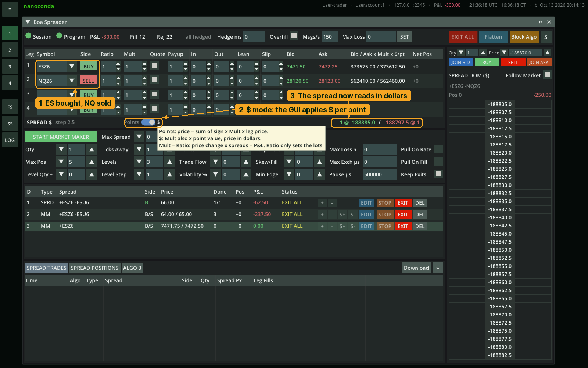588x368 pixels.
Task: Click JOIN BID in order entry
Action: (x=460, y=63)
